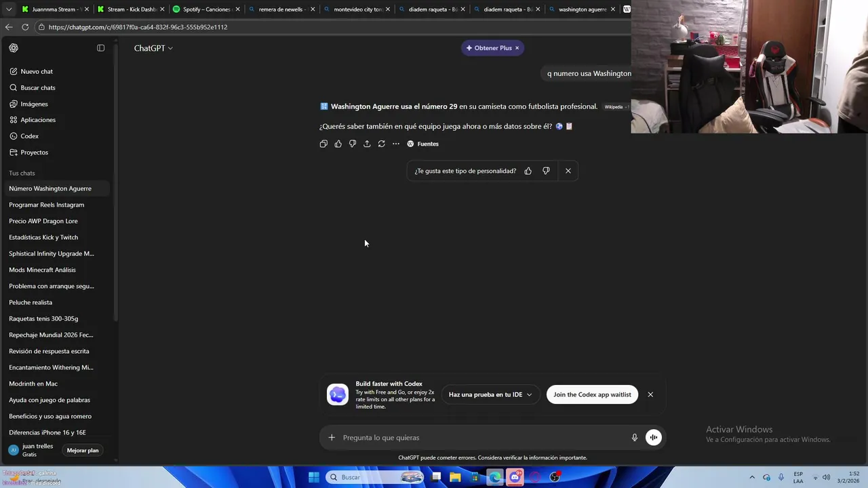Regenerate the response
The height and width of the screenshot is (488, 868).
[x=382, y=144]
